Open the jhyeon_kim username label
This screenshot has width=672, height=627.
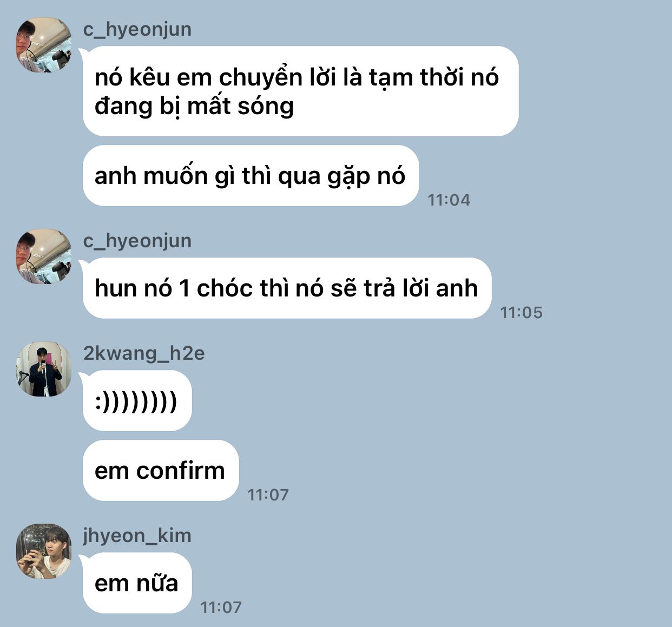coord(137,536)
